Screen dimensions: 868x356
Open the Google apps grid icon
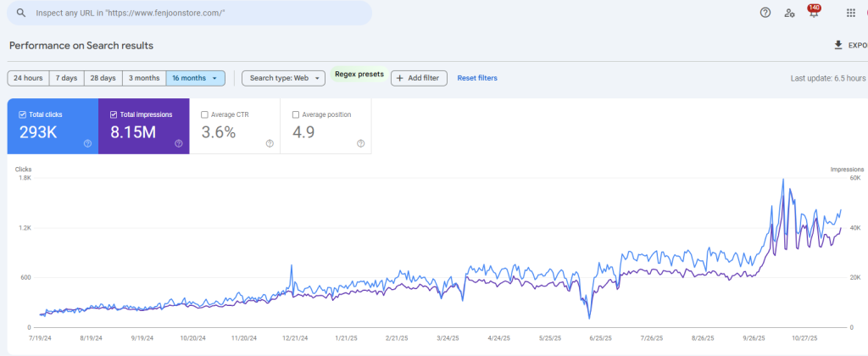point(850,13)
